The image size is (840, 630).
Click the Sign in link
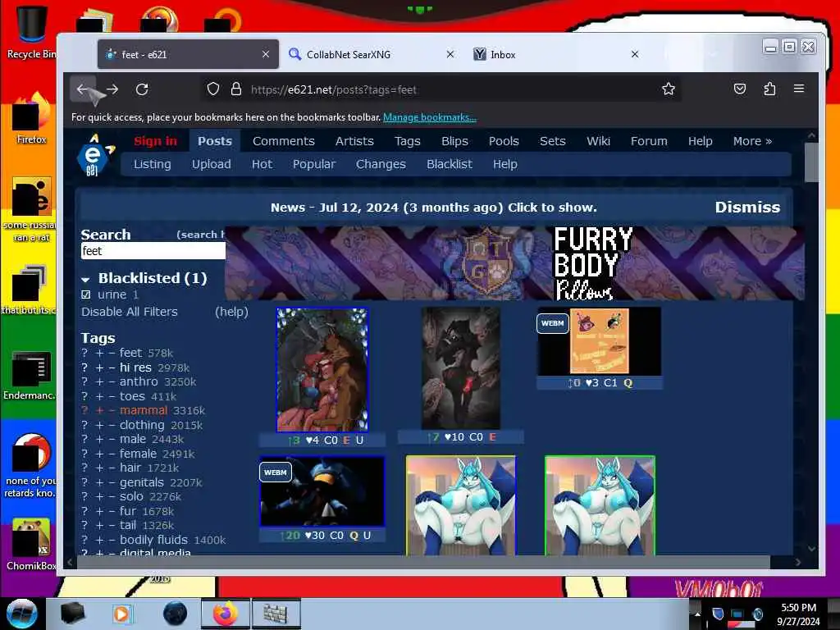click(155, 141)
